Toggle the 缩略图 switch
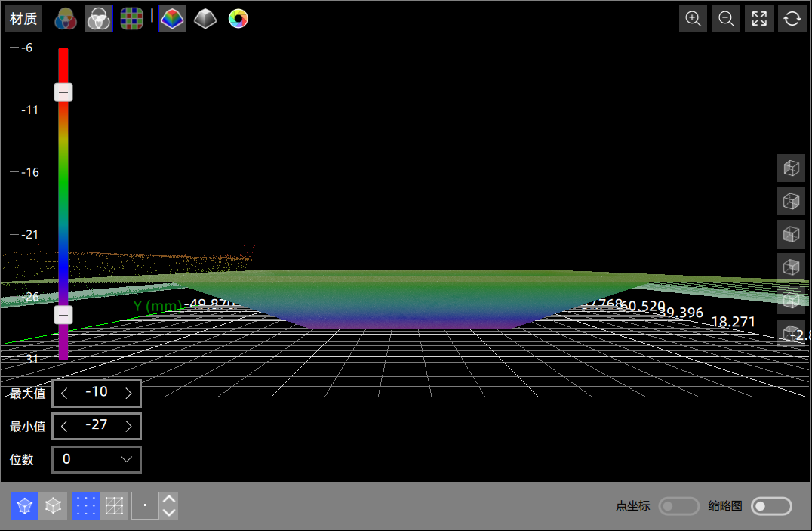The height and width of the screenshot is (531, 812). pos(770,506)
